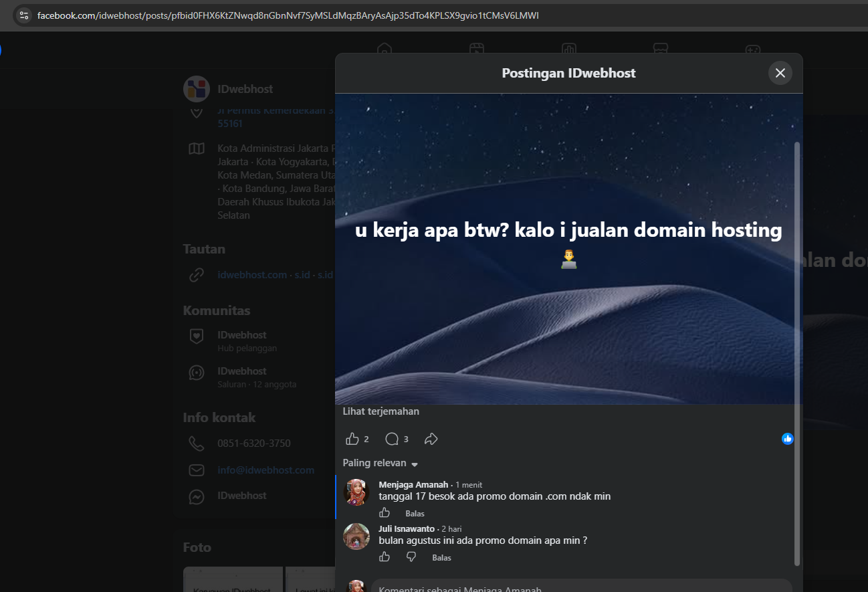The height and width of the screenshot is (592, 868).
Task: Click the IDwebhost page logo avatar
Action: tap(197, 89)
